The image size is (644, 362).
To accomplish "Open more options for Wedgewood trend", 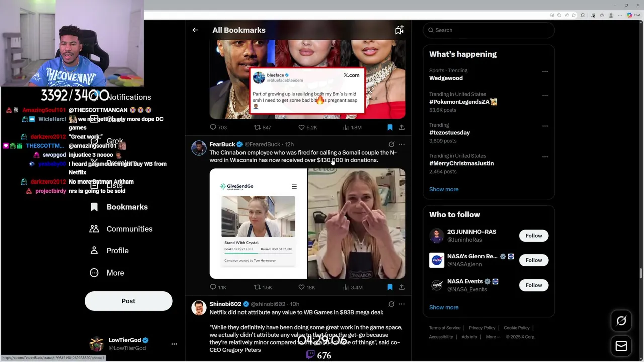I will 545,71.
